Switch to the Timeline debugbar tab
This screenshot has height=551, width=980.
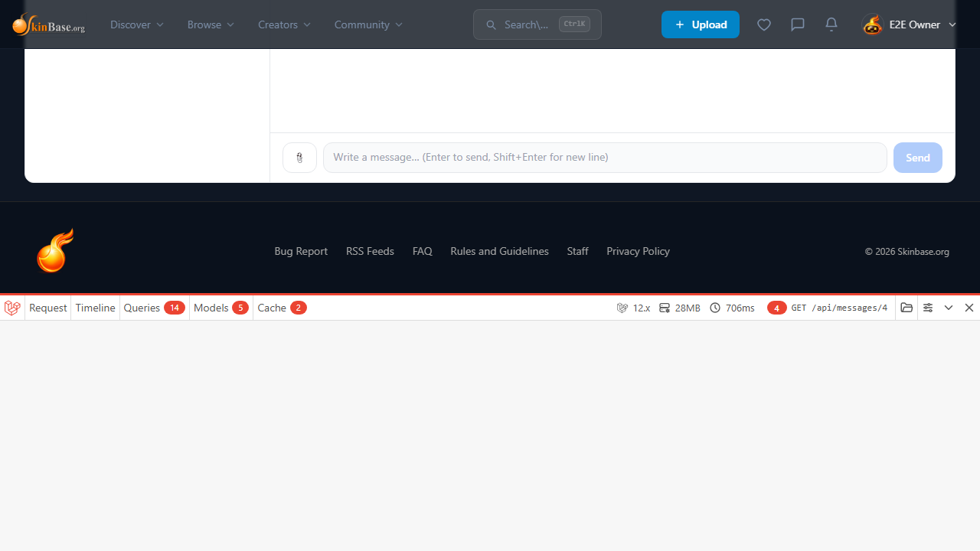pos(95,308)
